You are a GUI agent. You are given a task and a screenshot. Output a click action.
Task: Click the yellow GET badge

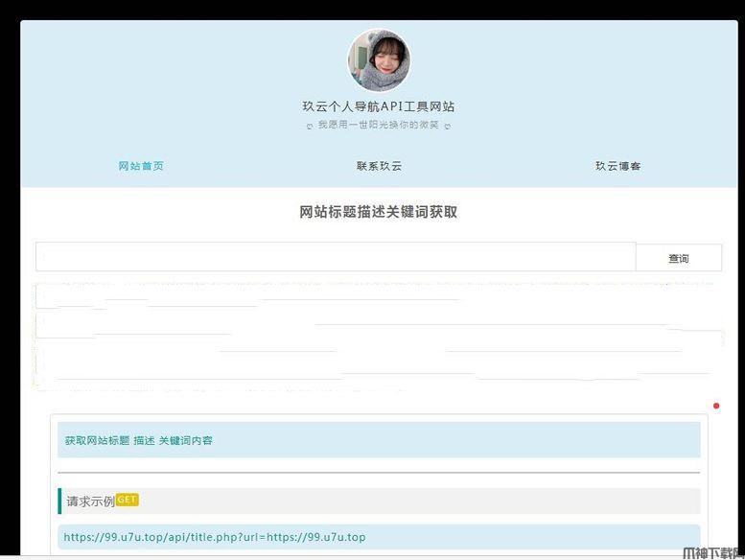(x=127, y=500)
